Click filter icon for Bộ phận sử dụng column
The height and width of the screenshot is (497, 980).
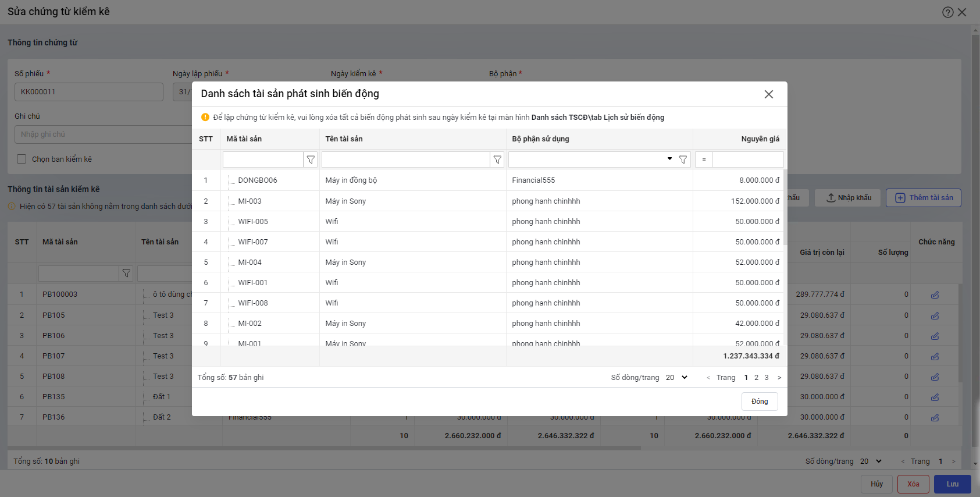(x=683, y=159)
